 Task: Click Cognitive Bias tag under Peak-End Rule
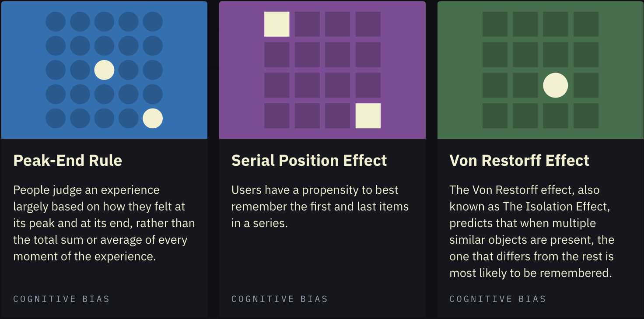pyautogui.click(x=61, y=299)
